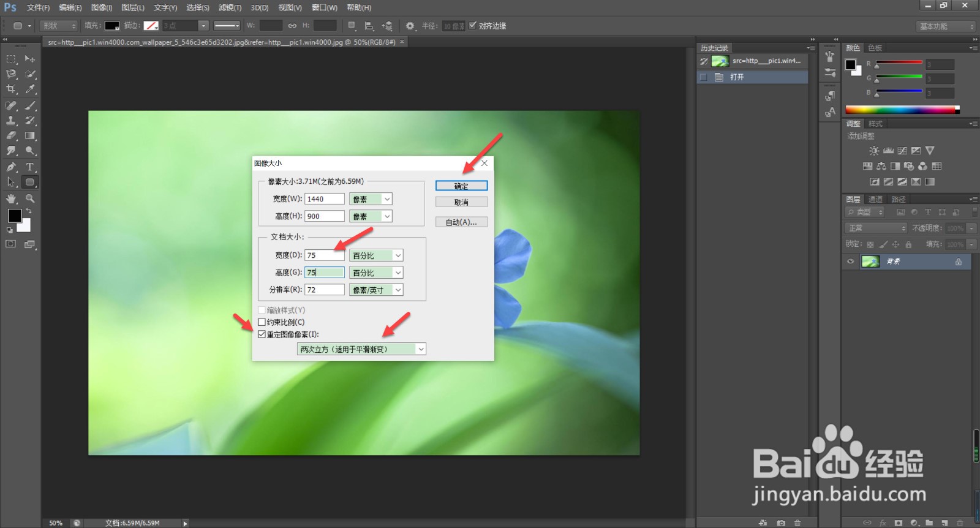The image size is (980, 528).
Task: Open the 基本功能 workspace dropdown
Action: tap(946, 26)
